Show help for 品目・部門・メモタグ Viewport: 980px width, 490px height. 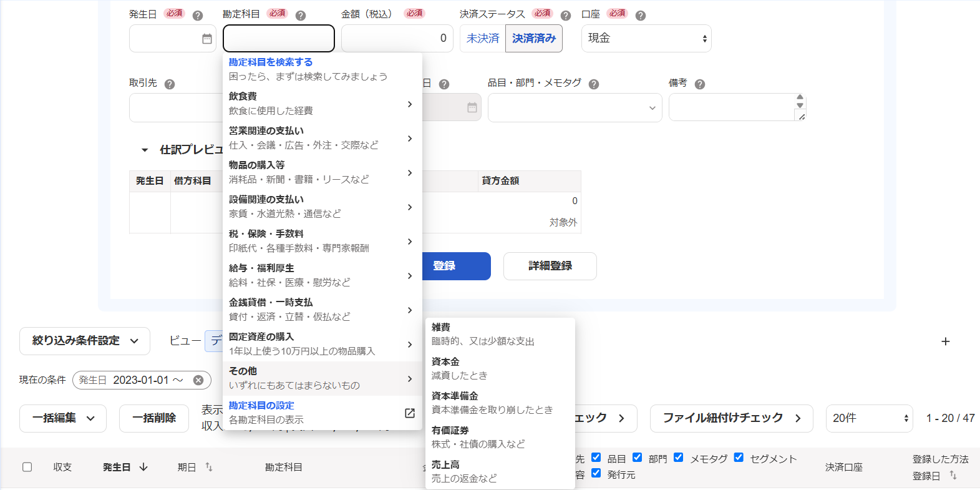[x=594, y=84]
